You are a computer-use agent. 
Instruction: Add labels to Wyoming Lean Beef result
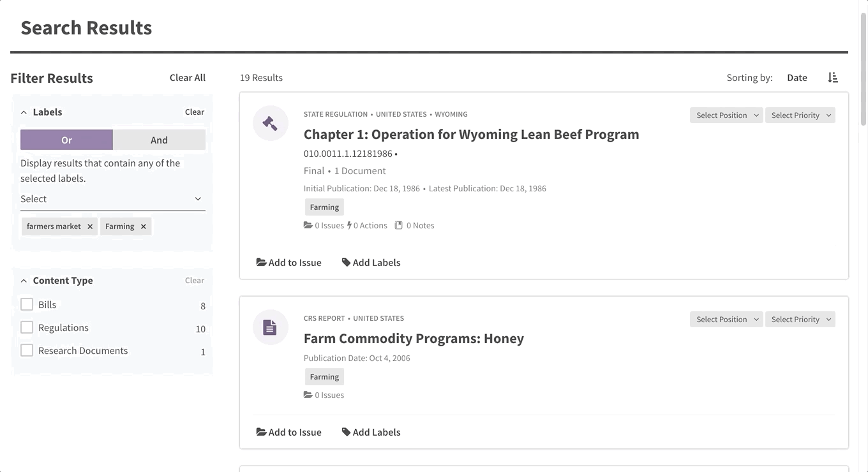click(371, 263)
